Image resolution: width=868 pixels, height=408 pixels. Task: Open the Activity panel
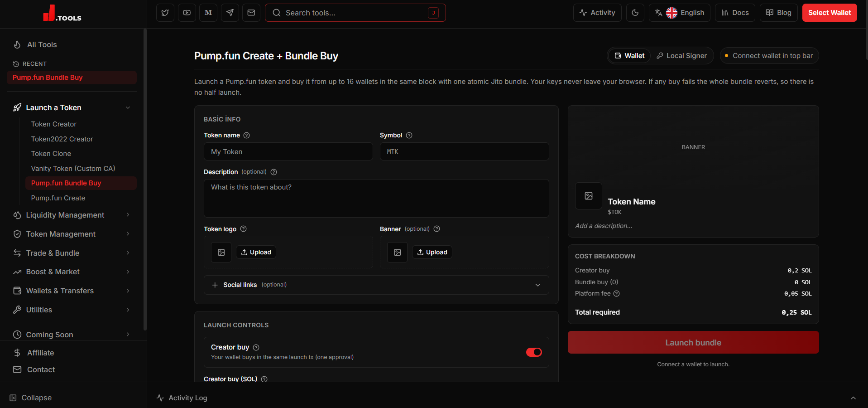click(597, 13)
